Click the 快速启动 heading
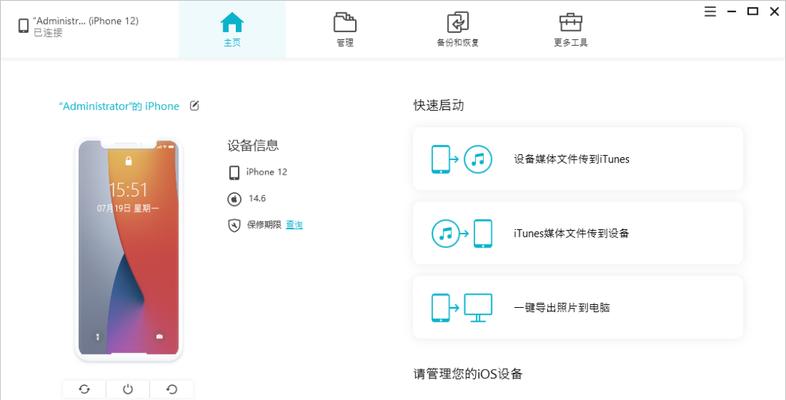 point(439,105)
